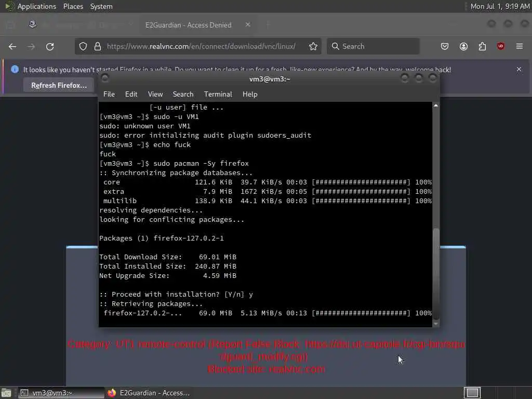
Task: Click the info icon in notification bar
Action: [15, 69]
